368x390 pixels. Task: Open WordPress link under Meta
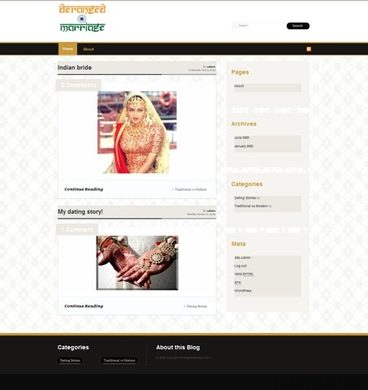(x=243, y=291)
